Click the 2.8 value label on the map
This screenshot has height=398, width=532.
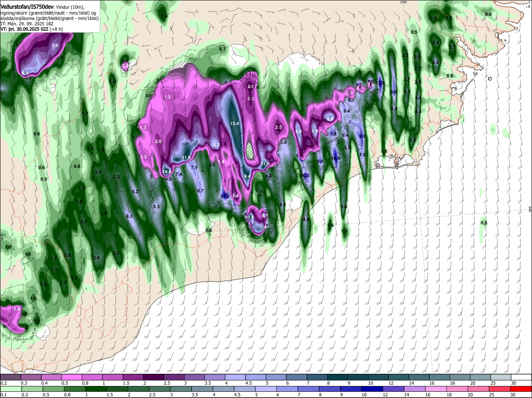[x=96, y=258]
